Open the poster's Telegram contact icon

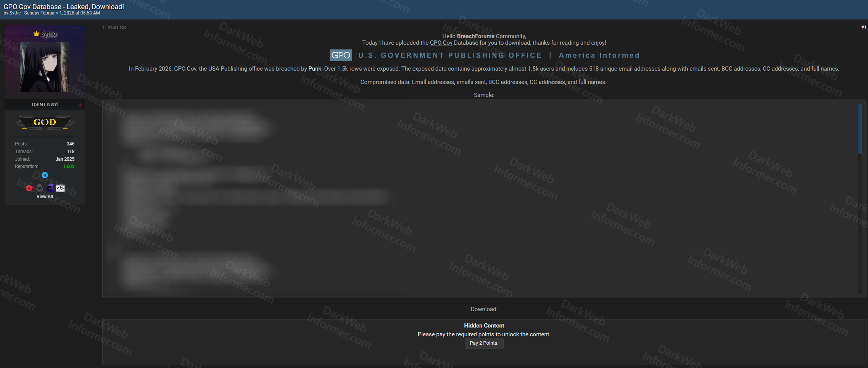[x=45, y=175]
